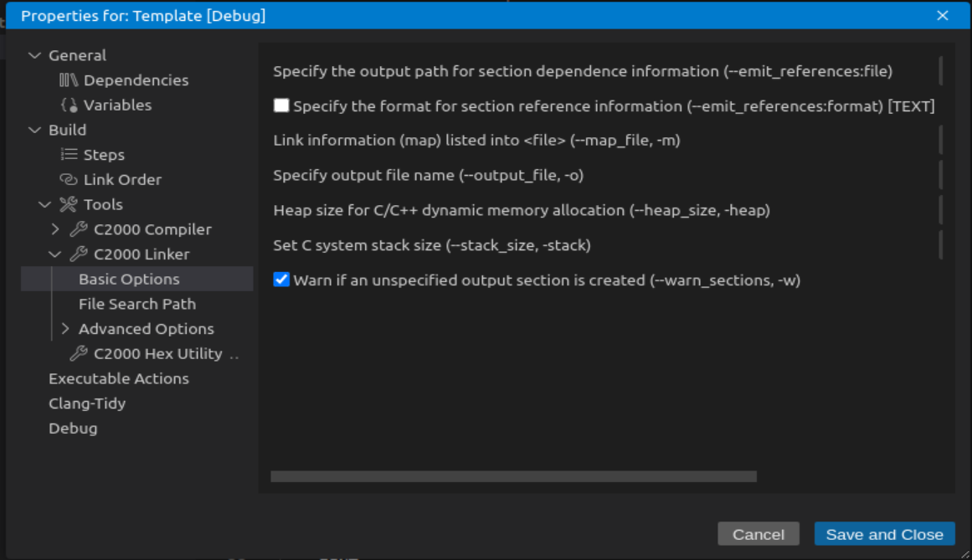Viewport: 972px width, 560px height.
Task: Select the Dependencies entry
Action: pos(136,80)
